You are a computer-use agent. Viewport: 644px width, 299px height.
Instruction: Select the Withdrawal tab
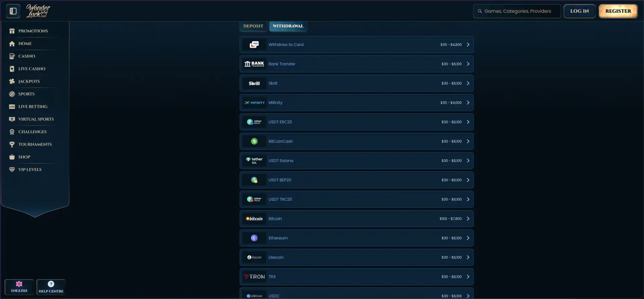pos(288,26)
